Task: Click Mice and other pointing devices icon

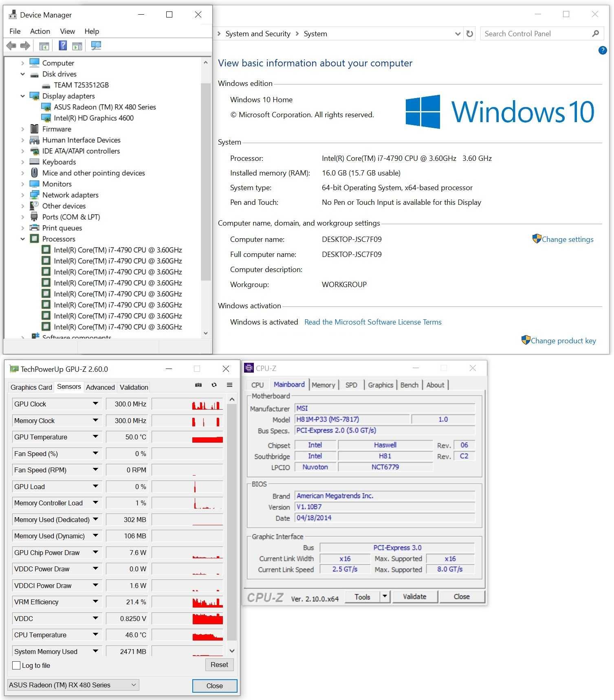Action: [35, 173]
